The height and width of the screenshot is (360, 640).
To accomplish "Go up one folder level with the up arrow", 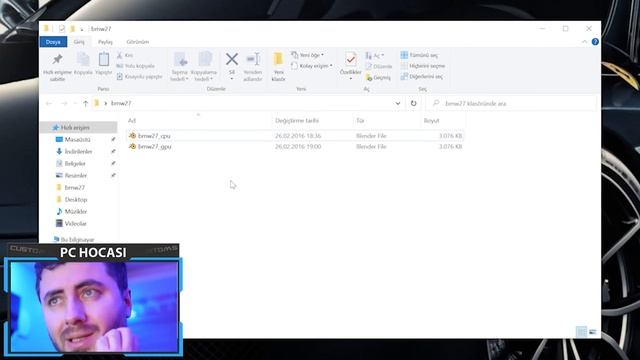I will pyautogui.click(x=85, y=103).
